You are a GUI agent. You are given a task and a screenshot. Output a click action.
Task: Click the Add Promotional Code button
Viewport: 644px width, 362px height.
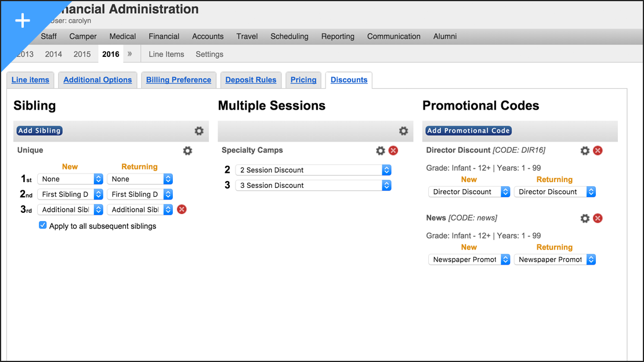tap(468, 131)
